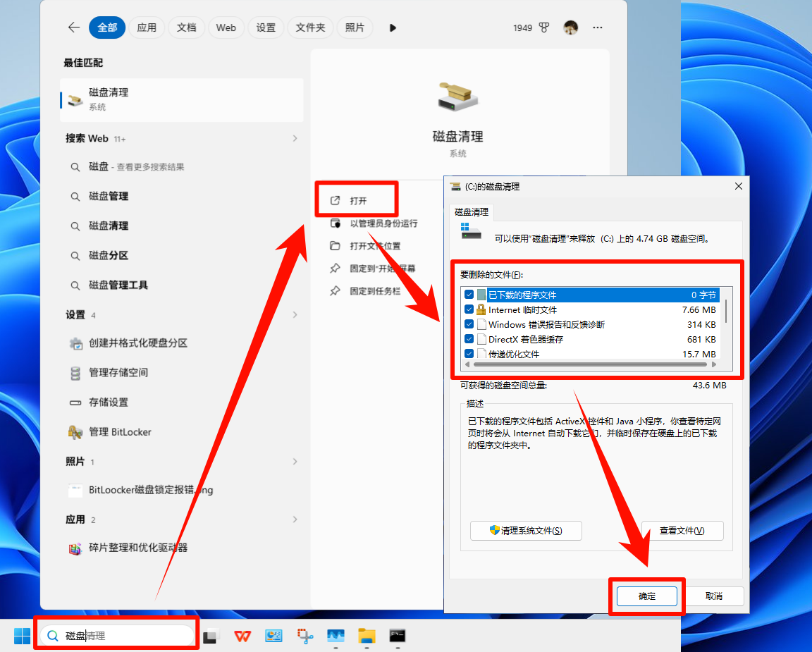
Task: Uncheck DirectX 着色器缓存 checkbox
Action: pyautogui.click(x=469, y=339)
